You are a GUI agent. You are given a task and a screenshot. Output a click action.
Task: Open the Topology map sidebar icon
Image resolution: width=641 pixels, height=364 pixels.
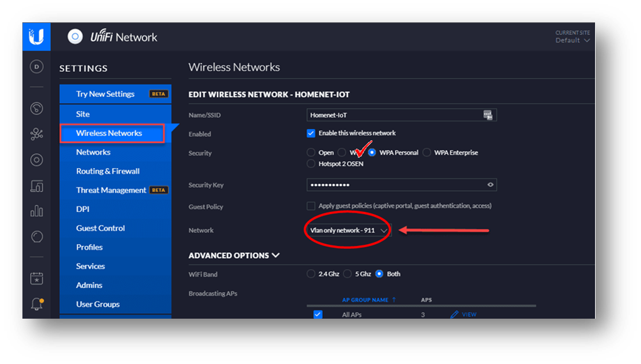click(36, 134)
